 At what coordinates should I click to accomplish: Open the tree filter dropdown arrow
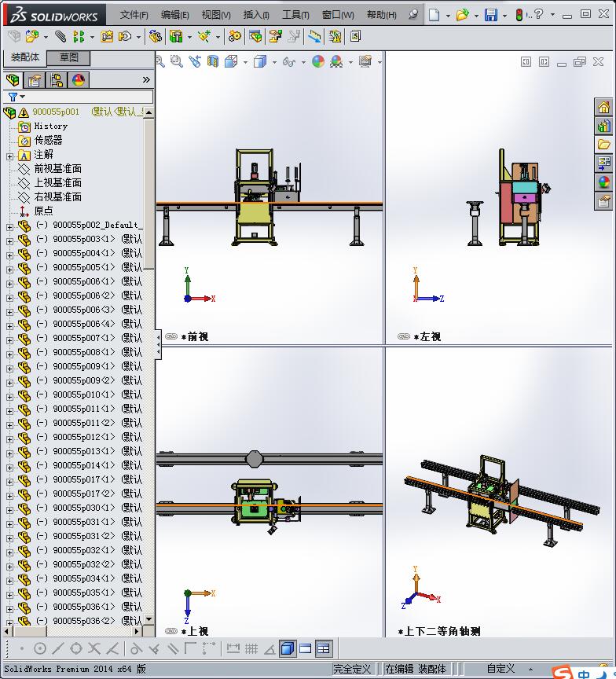23,97
